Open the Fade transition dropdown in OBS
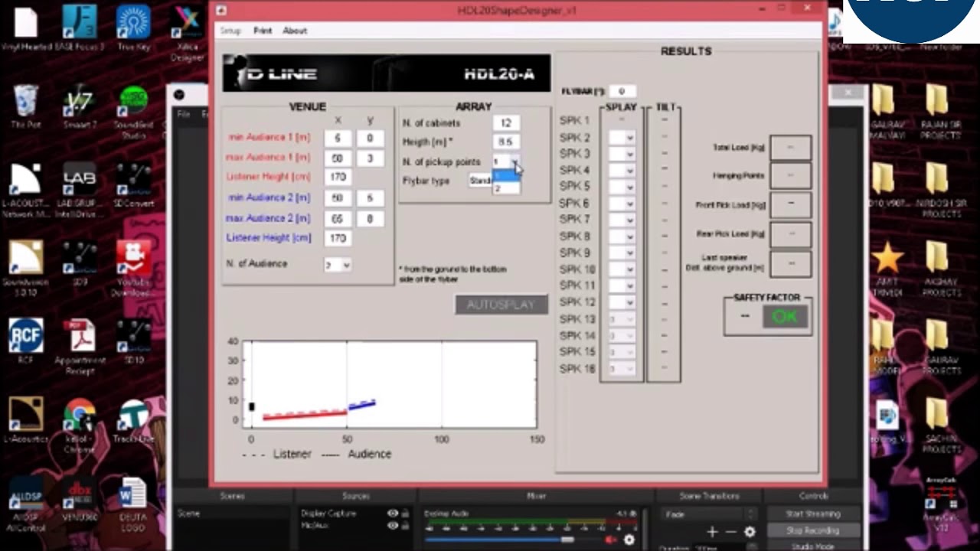The height and width of the screenshot is (551, 980). click(x=710, y=514)
